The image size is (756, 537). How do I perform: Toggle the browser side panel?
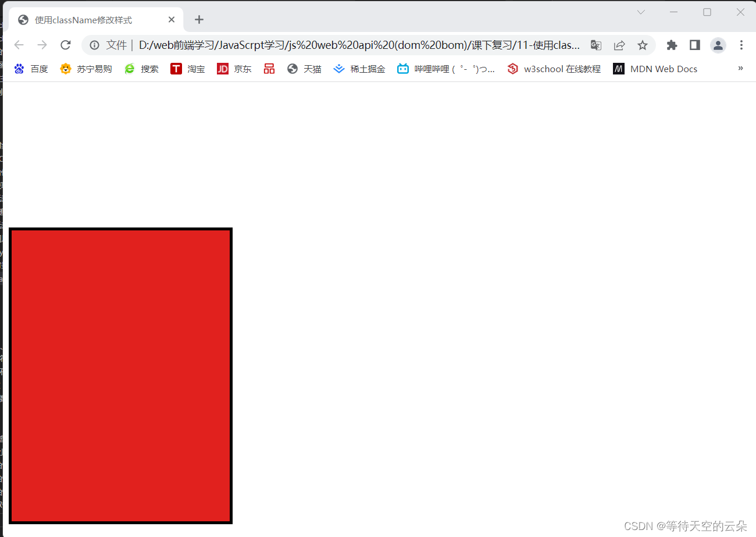pyautogui.click(x=694, y=45)
